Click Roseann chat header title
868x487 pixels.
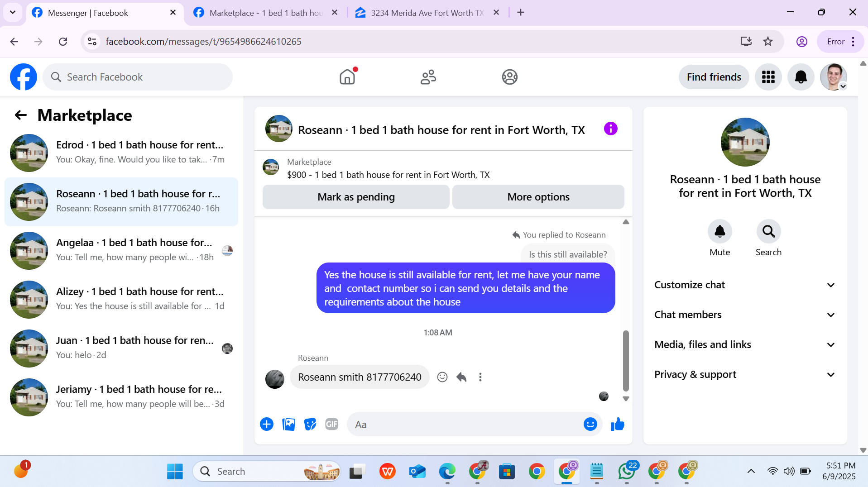pos(441,130)
